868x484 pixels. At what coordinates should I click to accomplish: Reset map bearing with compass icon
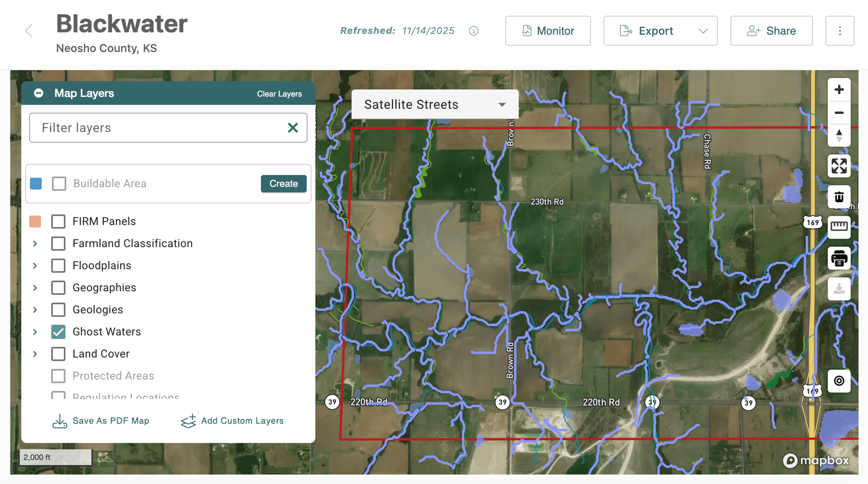[x=838, y=136]
